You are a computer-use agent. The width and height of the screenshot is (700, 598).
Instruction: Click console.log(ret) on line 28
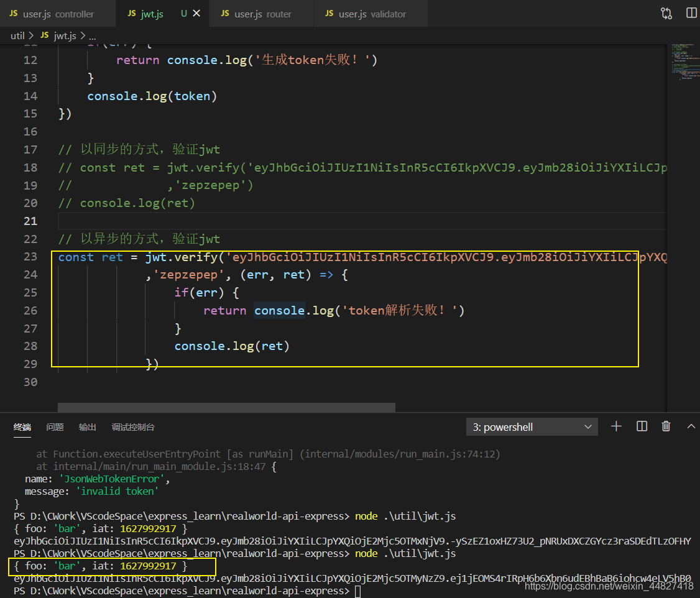(x=232, y=346)
